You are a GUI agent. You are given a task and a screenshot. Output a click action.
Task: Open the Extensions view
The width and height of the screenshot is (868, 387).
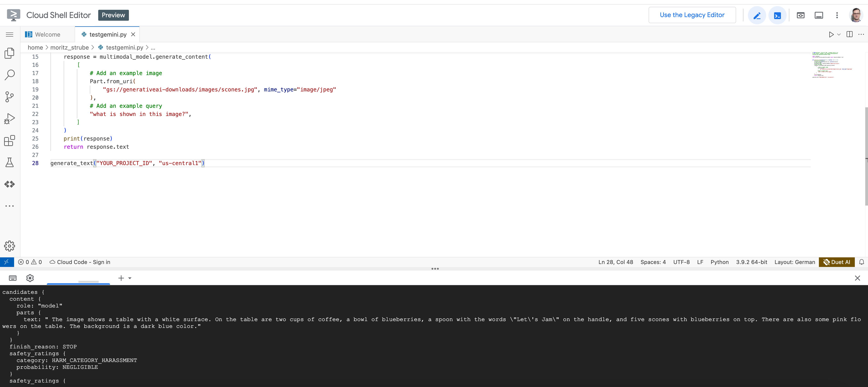click(10, 141)
